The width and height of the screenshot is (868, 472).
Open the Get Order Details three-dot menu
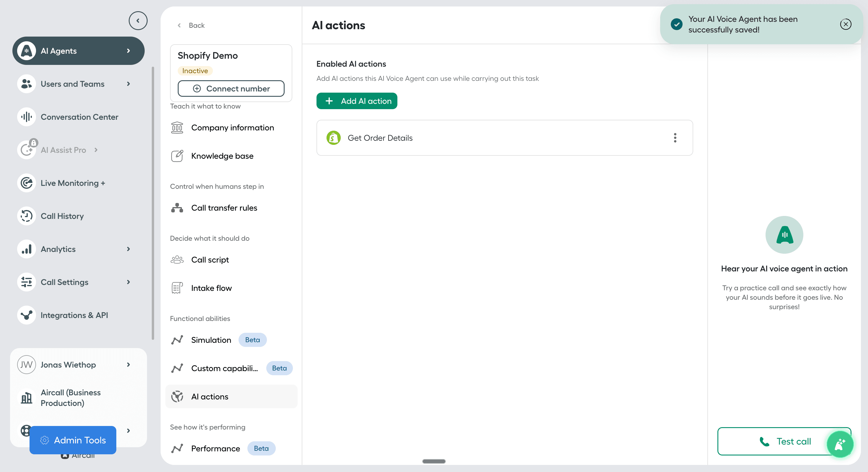pos(675,138)
